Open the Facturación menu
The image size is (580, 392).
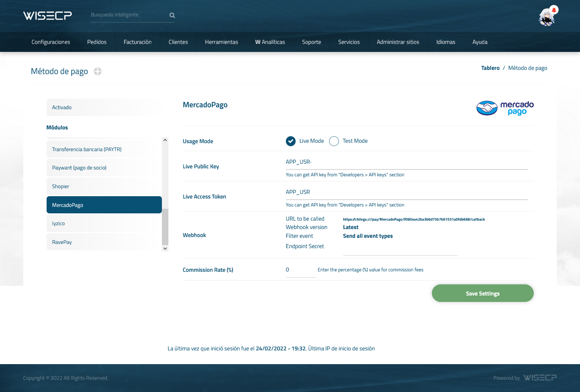[137, 42]
